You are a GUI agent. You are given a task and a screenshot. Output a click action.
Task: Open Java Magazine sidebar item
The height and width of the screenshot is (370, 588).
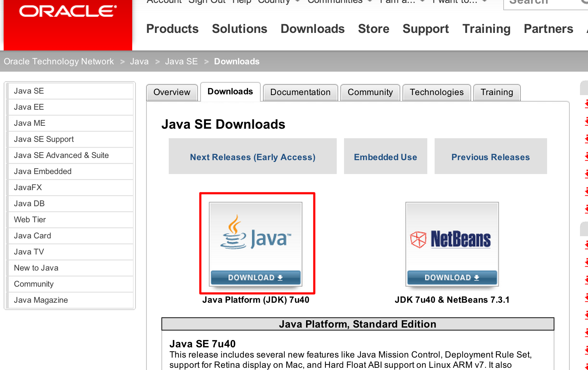71,300
